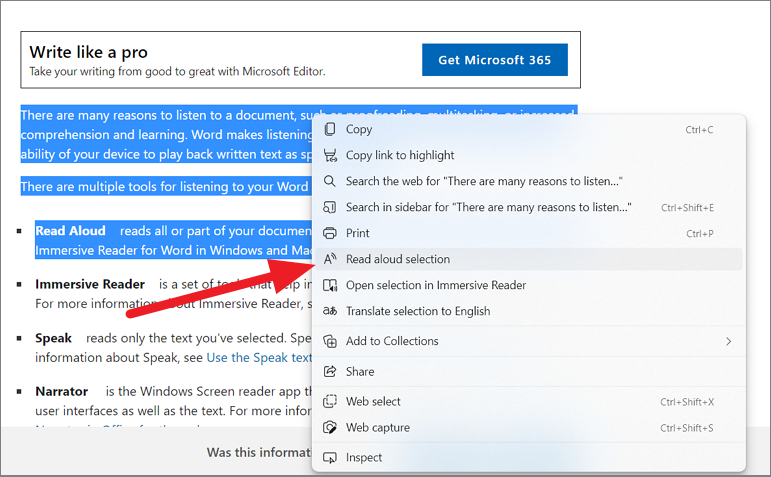Click the Share arrow icon
Viewport: 771px width, 477px height.
pyautogui.click(x=330, y=371)
